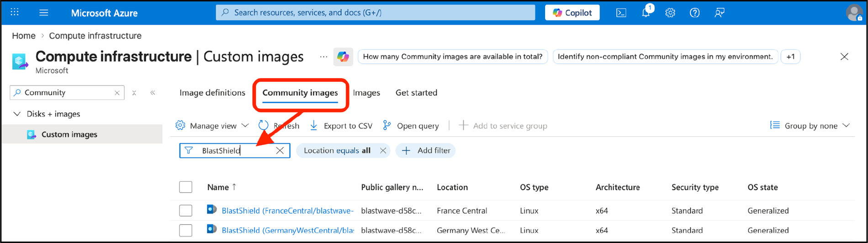Open the feedback icon
868x243 pixels.
[x=720, y=13]
